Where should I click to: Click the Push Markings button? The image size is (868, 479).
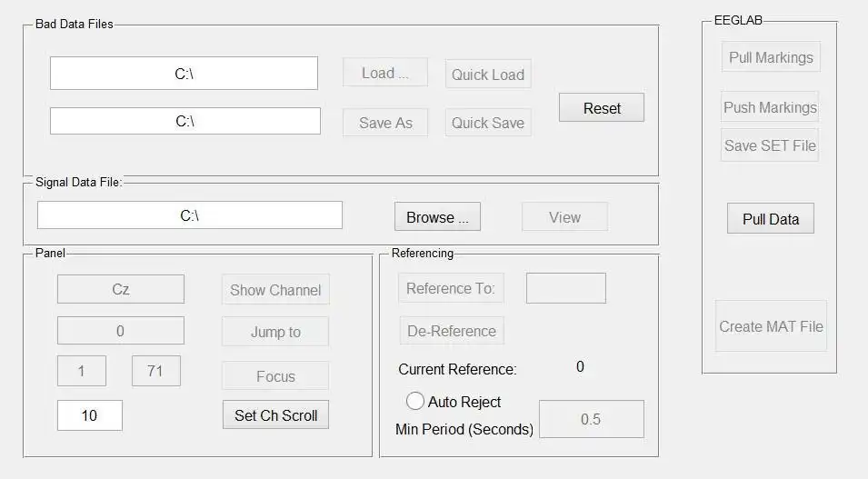(x=770, y=107)
